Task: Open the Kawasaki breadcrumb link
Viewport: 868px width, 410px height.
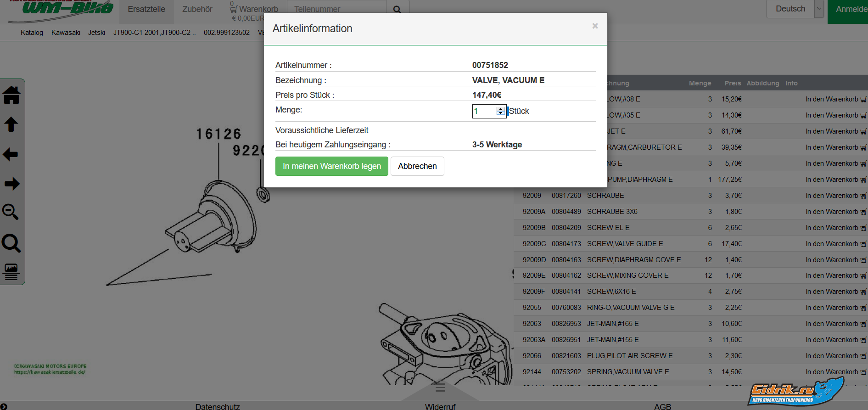Action: pyautogui.click(x=66, y=33)
